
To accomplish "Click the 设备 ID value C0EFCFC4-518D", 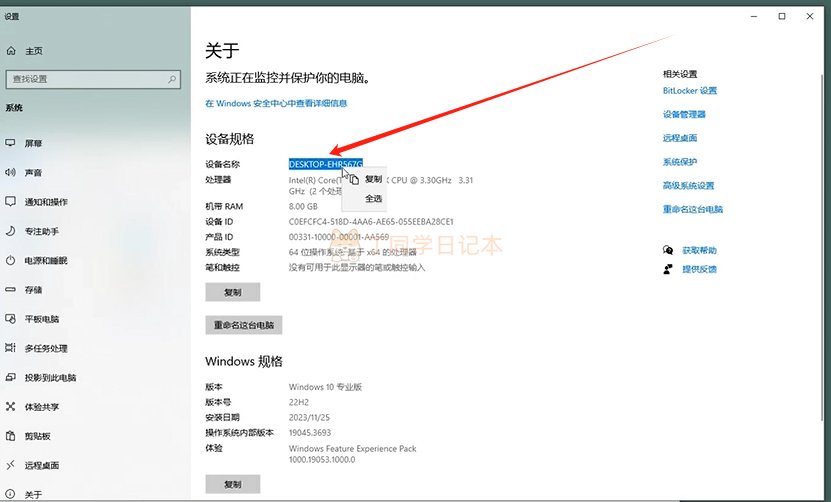I will (371, 222).
